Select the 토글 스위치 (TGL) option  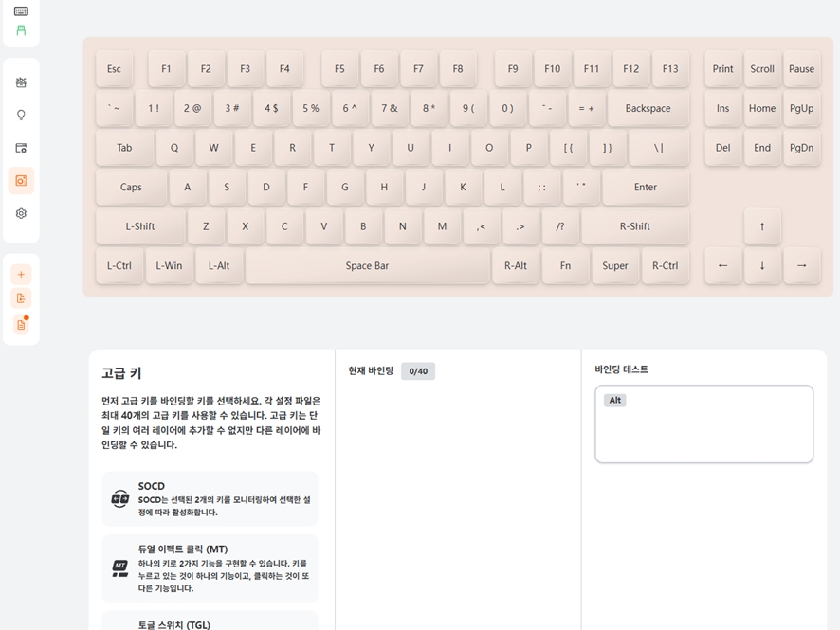tap(210, 621)
